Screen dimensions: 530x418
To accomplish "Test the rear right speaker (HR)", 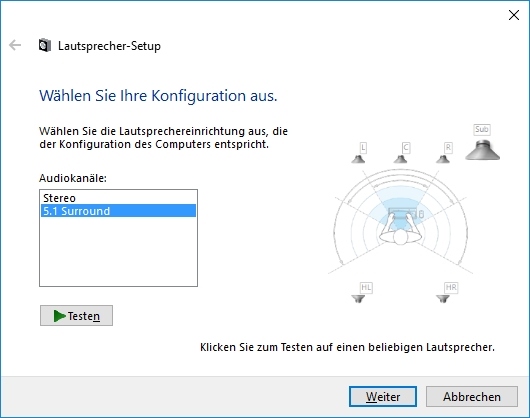I will tap(443, 299).
